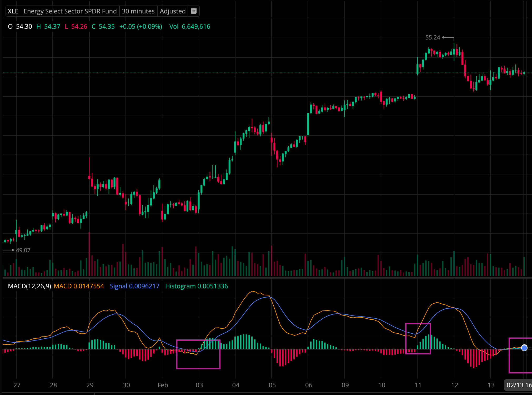Click the 02/13 16 cursor date tag
This screenshot has height=395, width=532.
click(518, 385)
